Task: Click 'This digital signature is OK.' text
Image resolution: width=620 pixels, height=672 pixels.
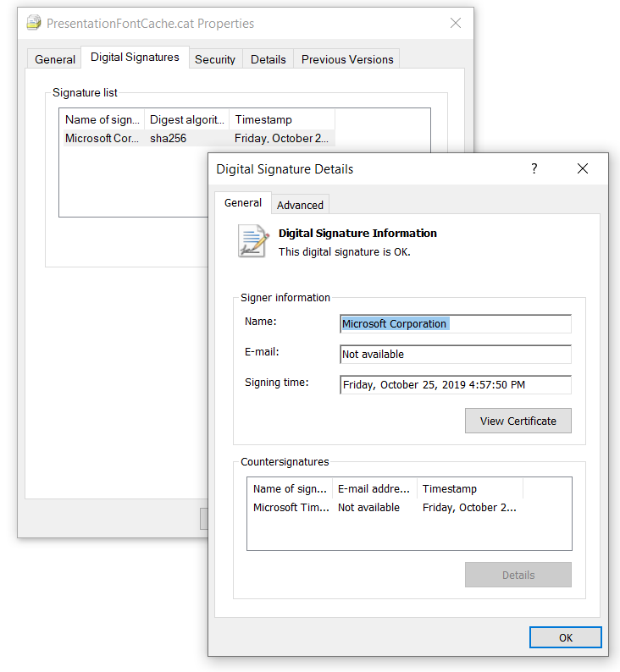Action: coord(344,251)
